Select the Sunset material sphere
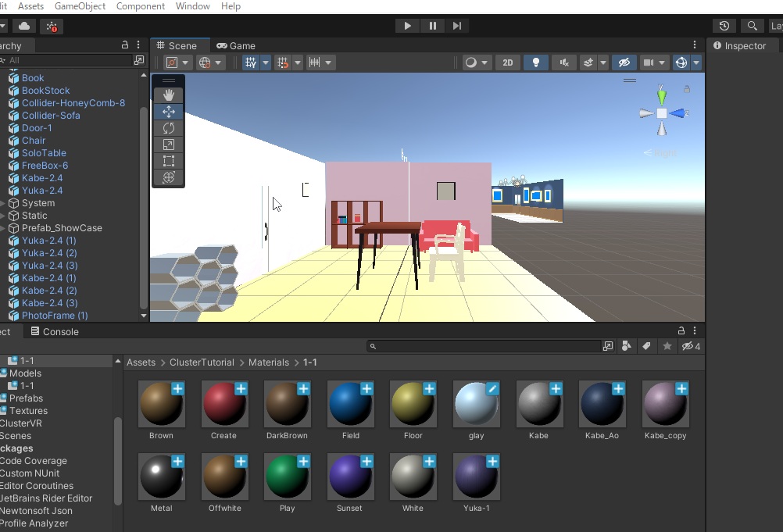Viewport: 783px width, 532px height. (x=349, y=477)
